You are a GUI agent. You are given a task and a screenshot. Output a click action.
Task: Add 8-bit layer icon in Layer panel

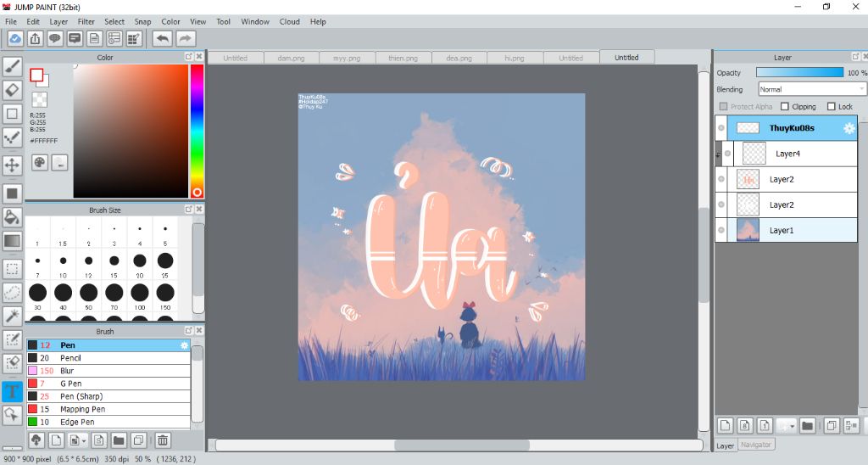(745, 426)
